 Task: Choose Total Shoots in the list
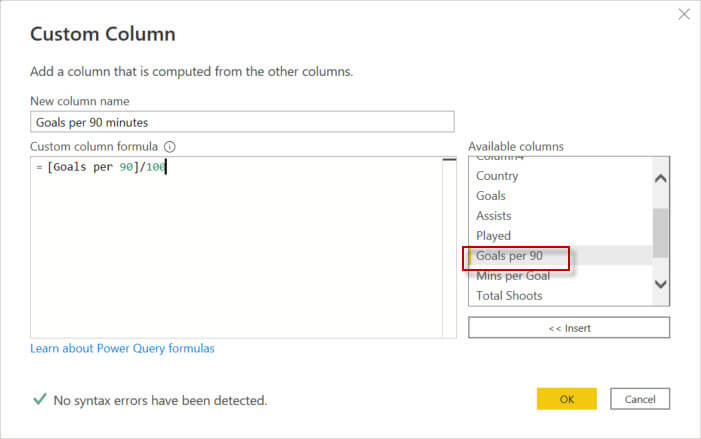click(509, 296)
